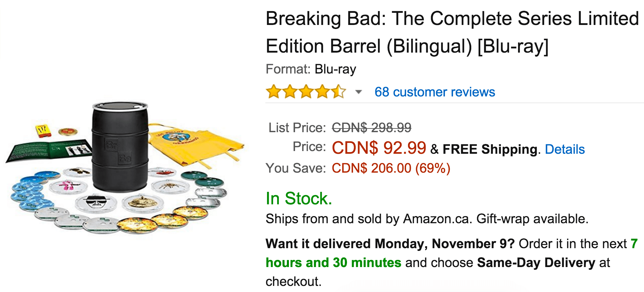Image resolution: width=644 pixels, height=292 pixels.
Task: Click the first star of the review rating
Action: click(273, 91)
